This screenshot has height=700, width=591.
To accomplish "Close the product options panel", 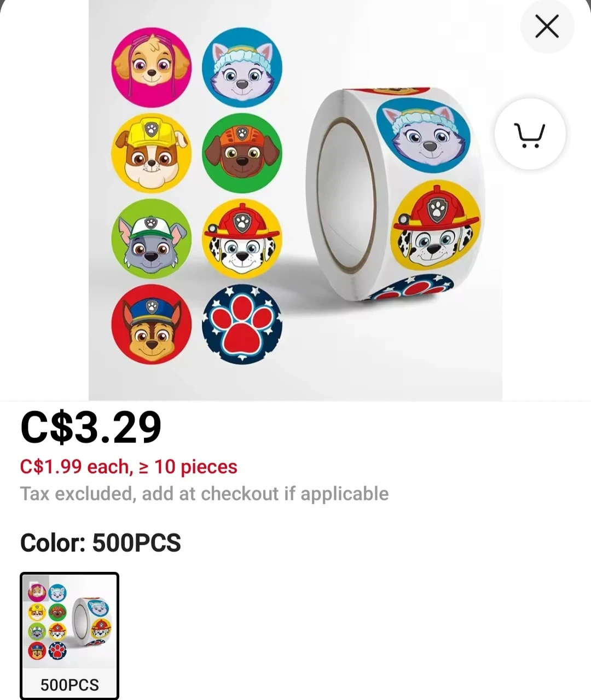I will [547, 26].
